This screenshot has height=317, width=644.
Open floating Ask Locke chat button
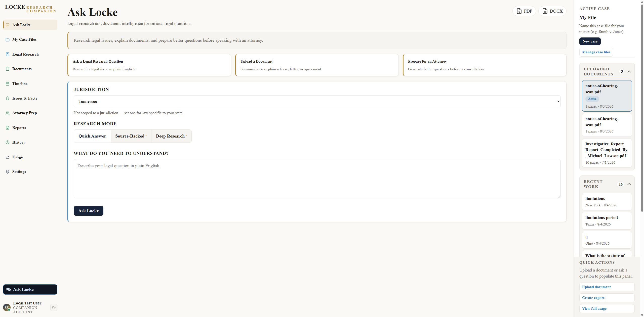point(30,289)
